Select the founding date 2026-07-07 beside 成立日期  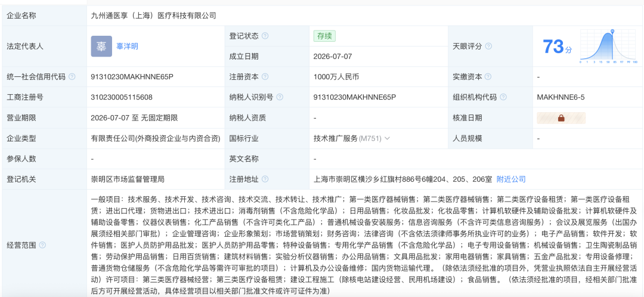click(333, 56)
